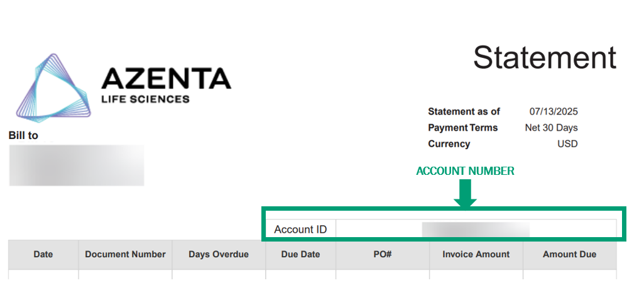Click the AZENTA Life Sciences wordmark
The width and height of the screenshot is (644, 295).
tap(166, 85)
